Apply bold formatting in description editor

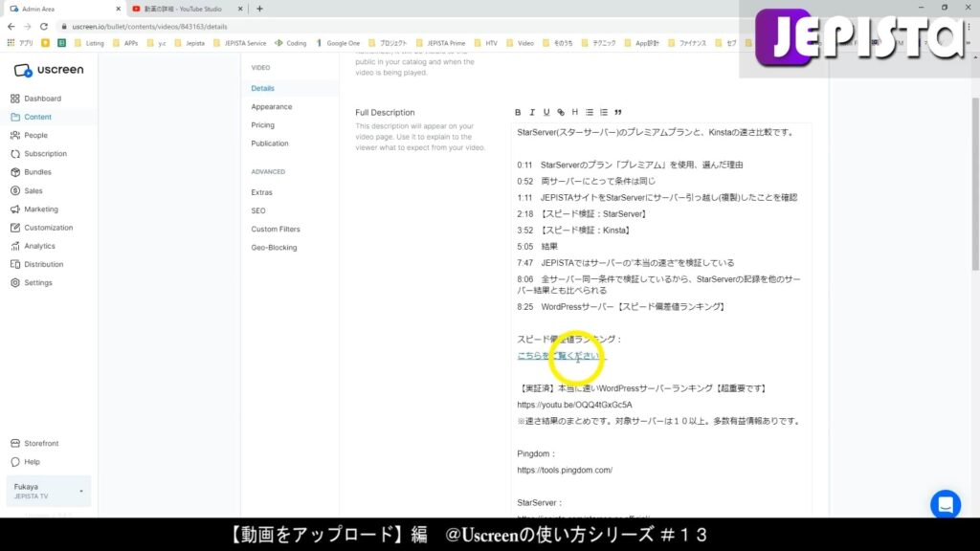click(x=518, y=113)
